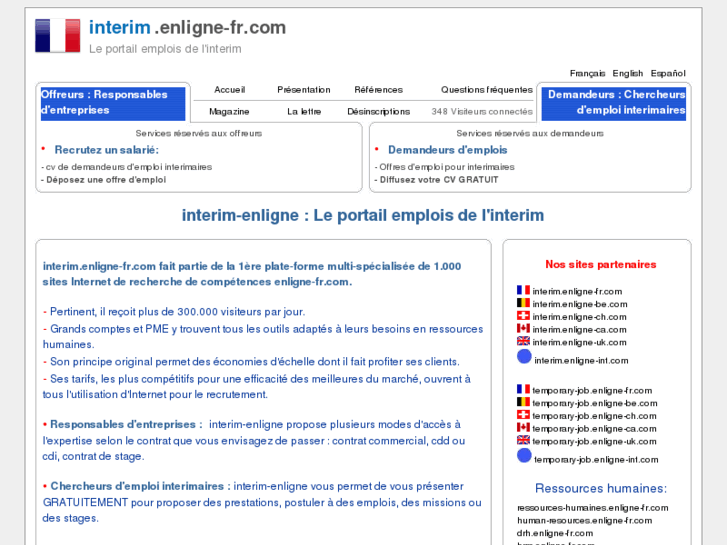Screen dimensions: 727x545
Task: Open temporary-job.enligne-be.com link
Action: (x=595, y=403)
